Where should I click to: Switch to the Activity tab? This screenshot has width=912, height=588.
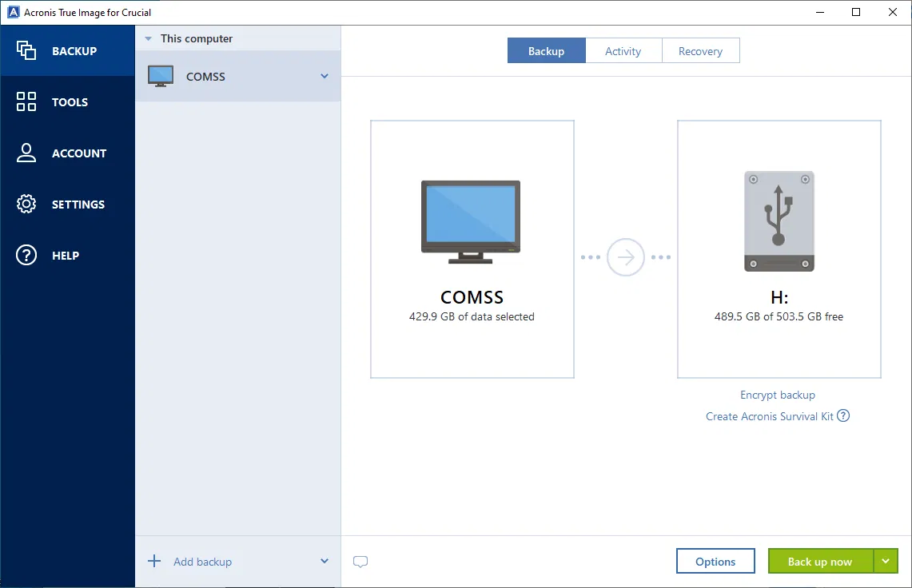pos(623,50)
